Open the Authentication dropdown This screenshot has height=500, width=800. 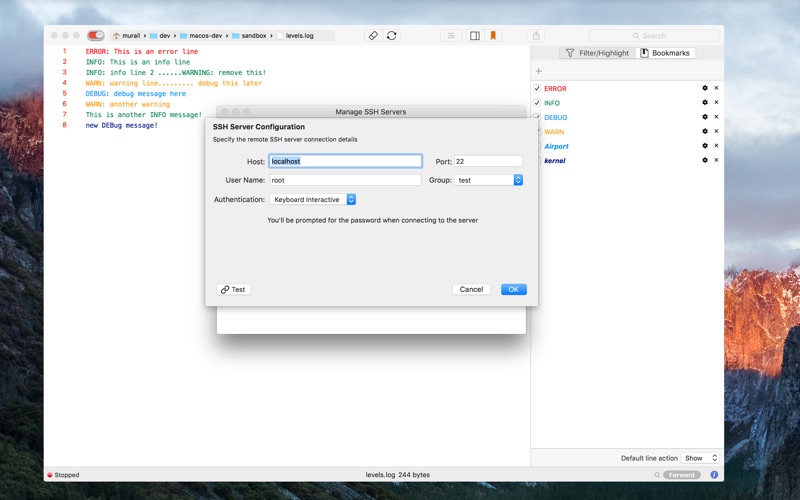tap(313, 200)
